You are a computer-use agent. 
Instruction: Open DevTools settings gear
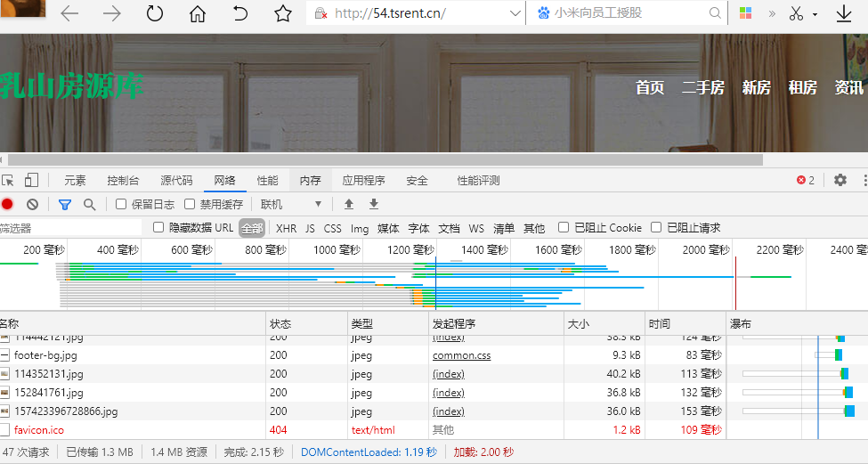click(840, 180)
